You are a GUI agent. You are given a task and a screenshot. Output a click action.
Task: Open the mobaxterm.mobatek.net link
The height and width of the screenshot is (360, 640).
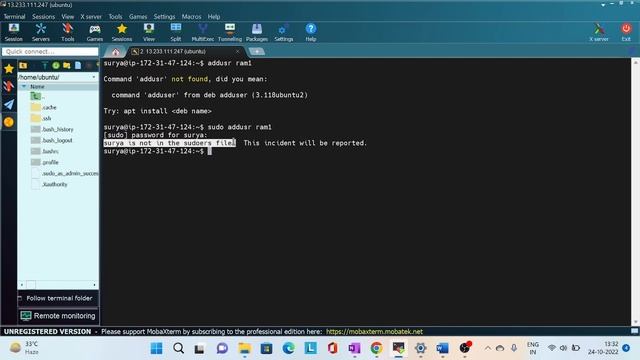click(374, 331)
